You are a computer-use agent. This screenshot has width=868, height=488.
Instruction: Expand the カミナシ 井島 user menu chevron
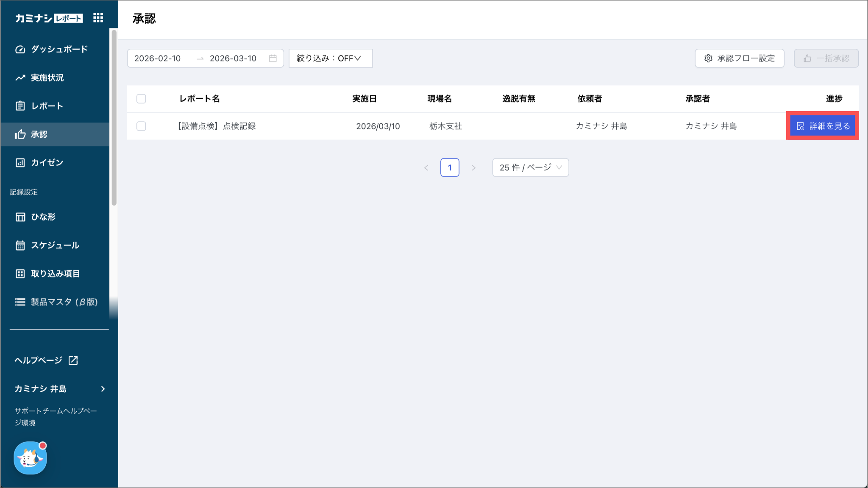(103, 389)
